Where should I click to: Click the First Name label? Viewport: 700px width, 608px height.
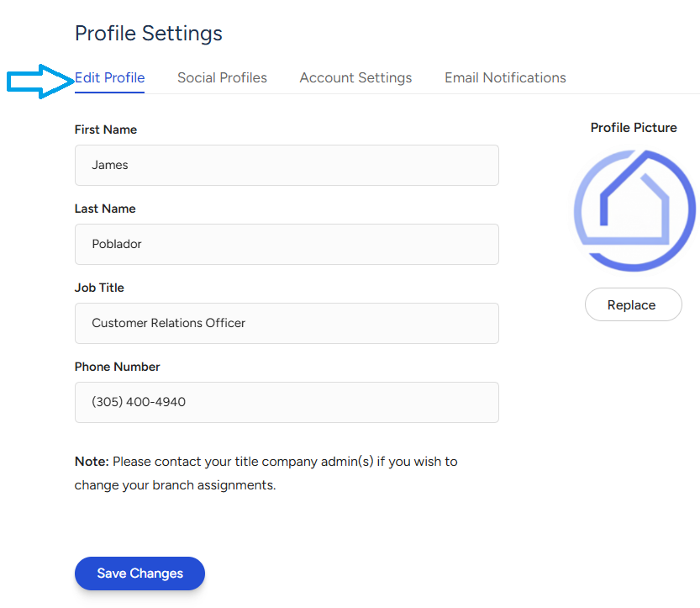click(106, 130)
